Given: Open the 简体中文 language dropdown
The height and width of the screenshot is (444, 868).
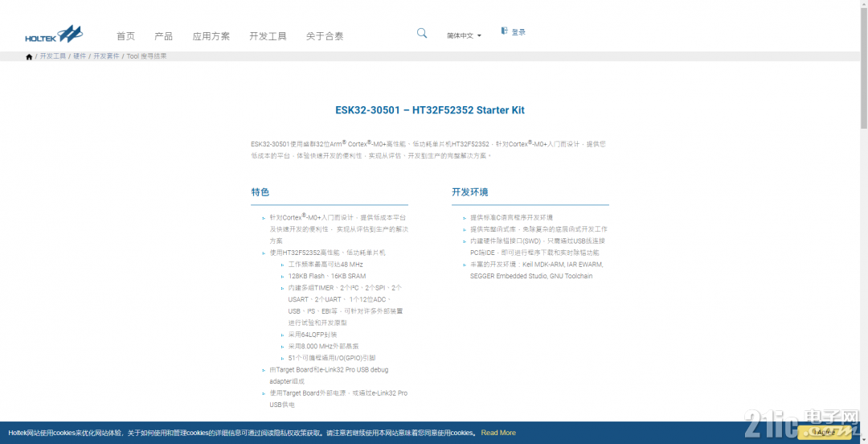Looking at the screenshot, I should 464,35.
